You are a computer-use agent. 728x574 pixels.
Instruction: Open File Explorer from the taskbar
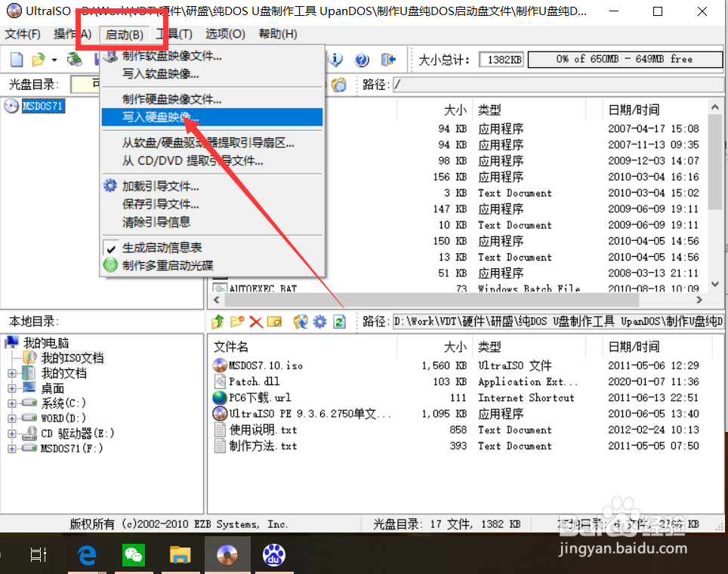point(180,555)
